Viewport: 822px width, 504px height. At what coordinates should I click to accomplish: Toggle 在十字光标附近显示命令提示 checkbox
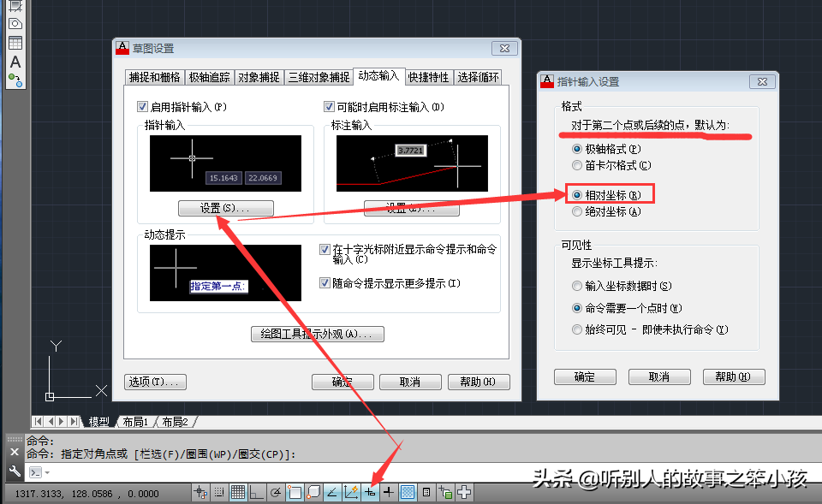click(325, 249)
